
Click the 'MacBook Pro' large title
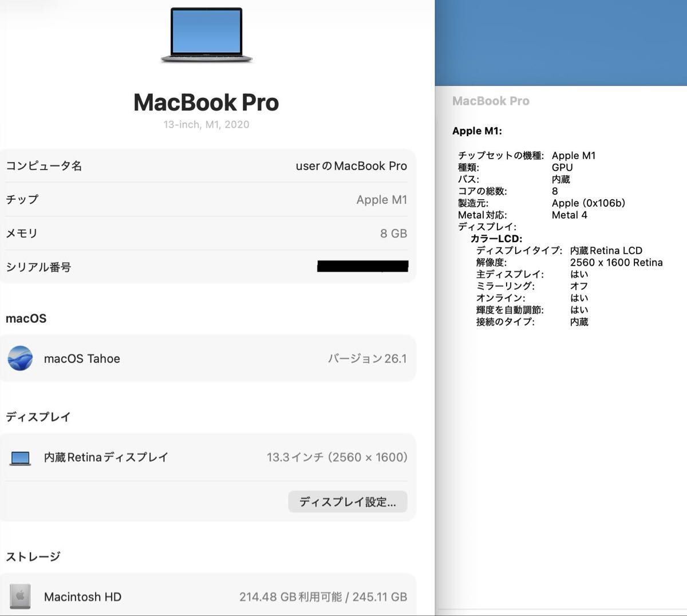206,102
